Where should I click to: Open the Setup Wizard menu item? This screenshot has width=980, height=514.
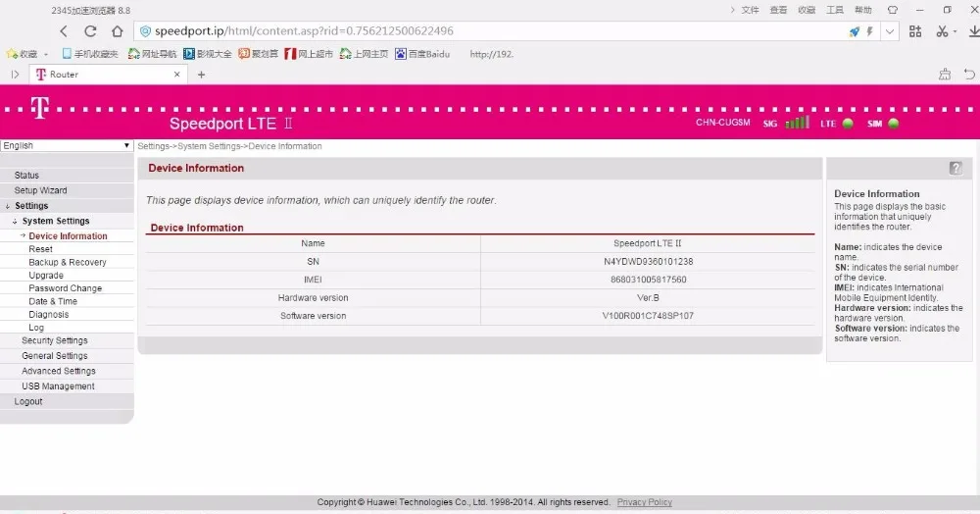click(x=40, y=190)
